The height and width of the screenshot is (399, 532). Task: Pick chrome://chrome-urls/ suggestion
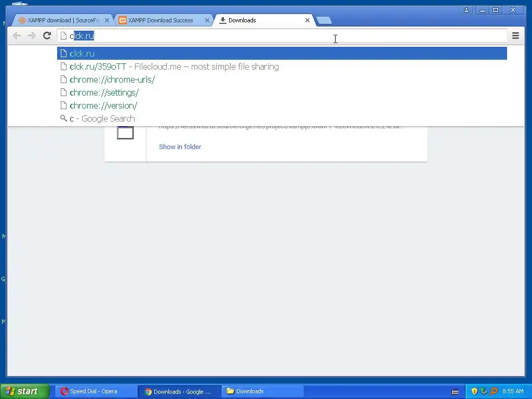[282, 79]
